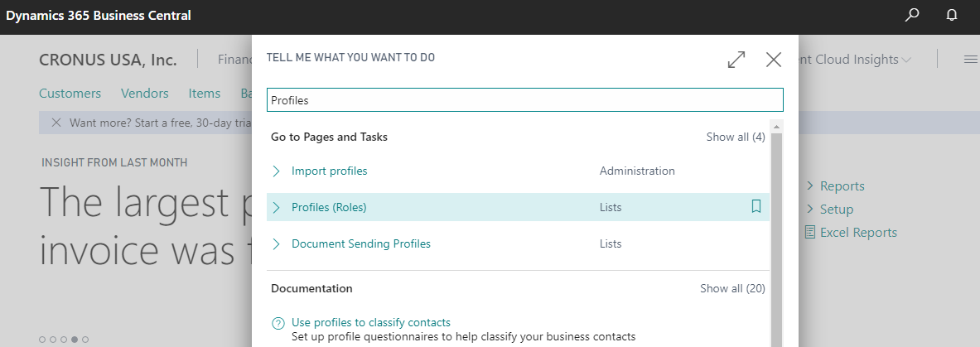The width and height of the screenshot is (980, 347).
Task: Open the Customers menu item
Action: [70, 94]
